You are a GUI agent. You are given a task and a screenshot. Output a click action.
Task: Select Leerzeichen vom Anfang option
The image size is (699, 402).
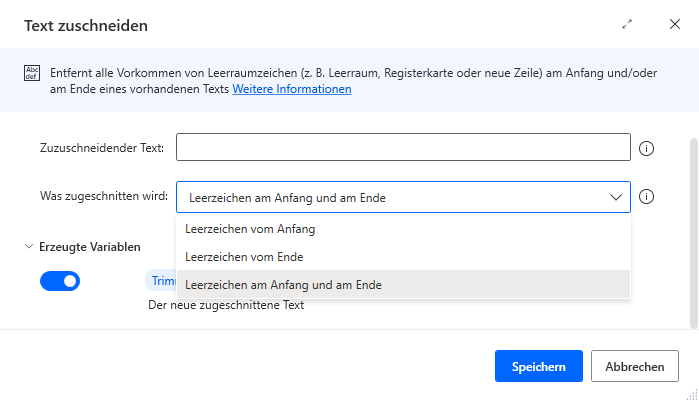tap(403, 229)
